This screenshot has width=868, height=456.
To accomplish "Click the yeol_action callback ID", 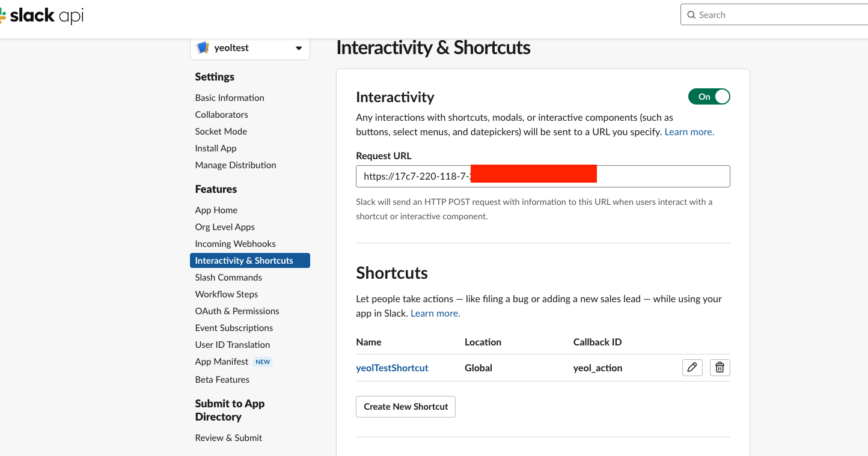I will pos(598,368).
